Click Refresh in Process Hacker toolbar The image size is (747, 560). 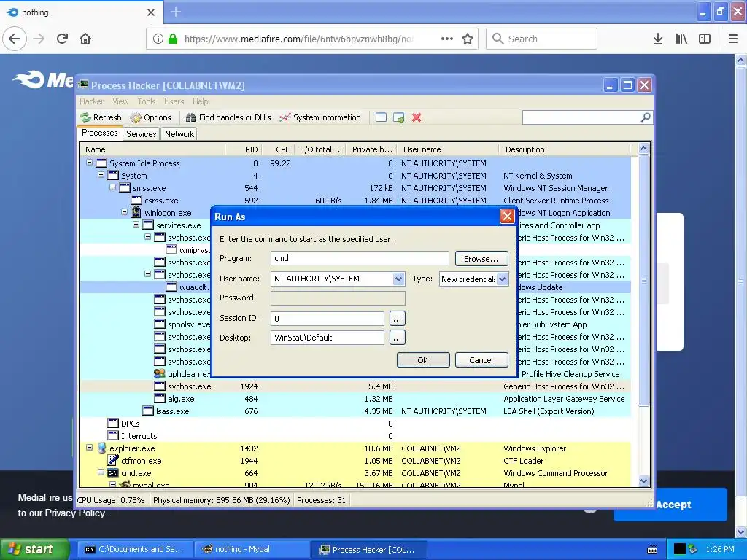click(101, 117)
